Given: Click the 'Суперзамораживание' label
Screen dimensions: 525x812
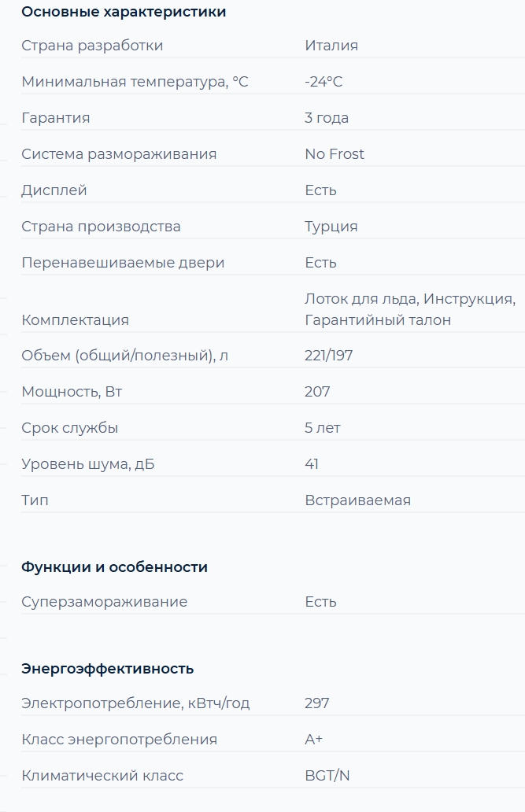Looking at the screenshot, I should (x=105, y=602).
